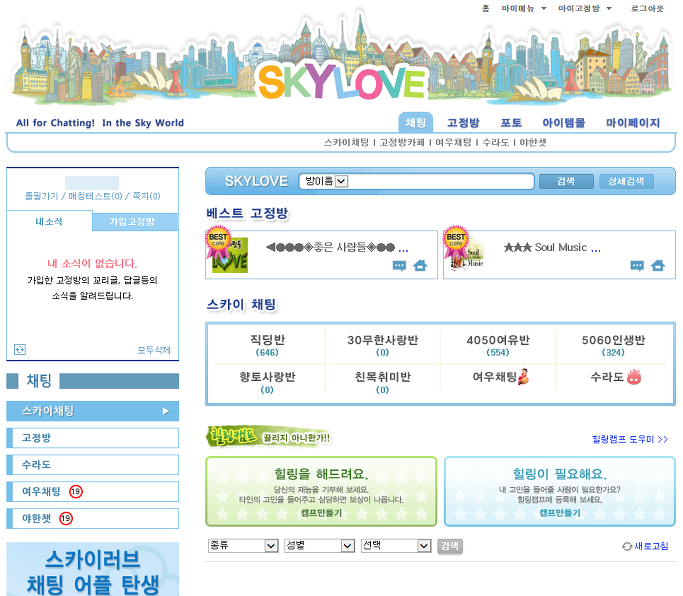Open 수라도 submenu link
This screenshot has height=596, width=683.
point(496,142)
